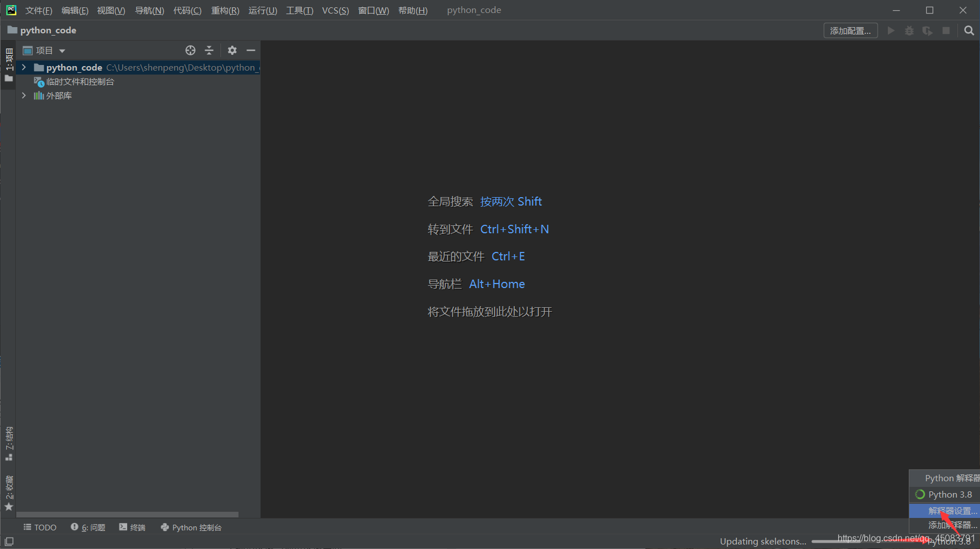The image size is (980, 549).
Task: Open the 工具(T) menu
Action: pyautogui.click(x=300, y=10)
